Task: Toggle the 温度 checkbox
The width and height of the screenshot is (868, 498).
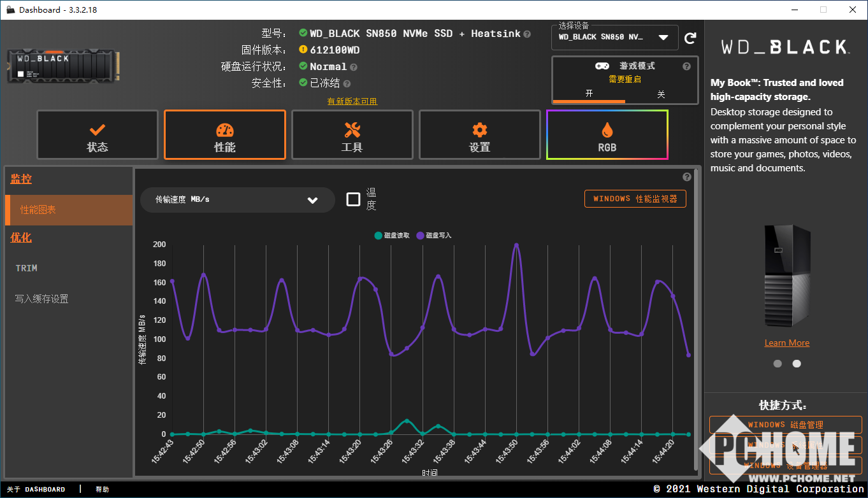Action: click(353, 199)
